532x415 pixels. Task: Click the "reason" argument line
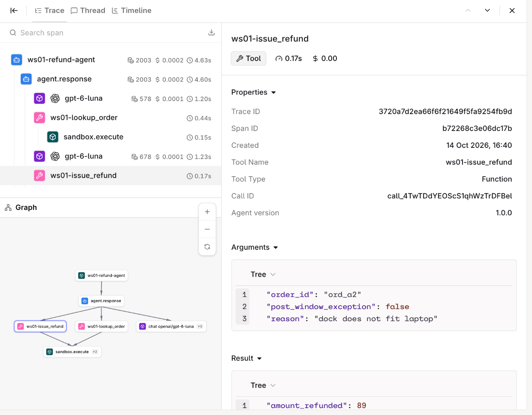tap(352, 319)
